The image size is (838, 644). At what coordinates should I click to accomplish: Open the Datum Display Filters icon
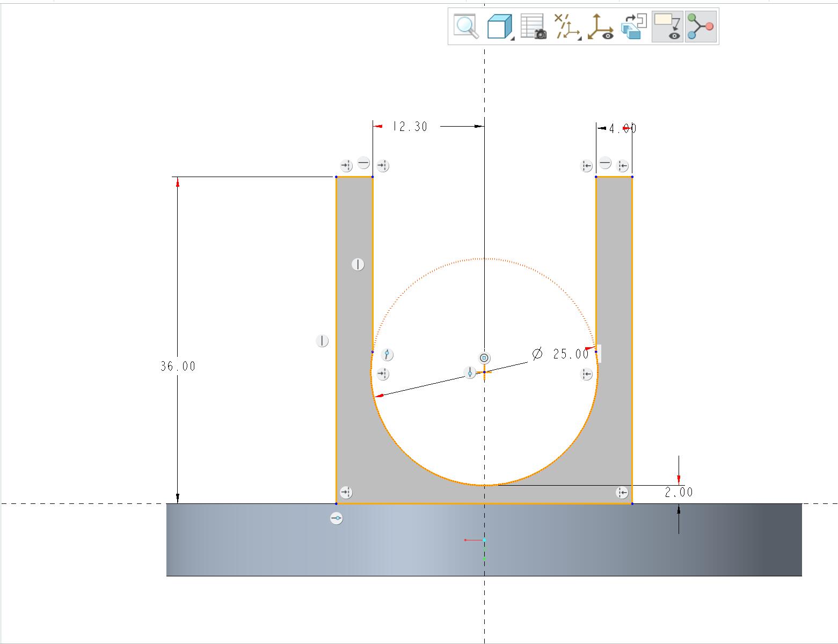click(x=566, y=26)
